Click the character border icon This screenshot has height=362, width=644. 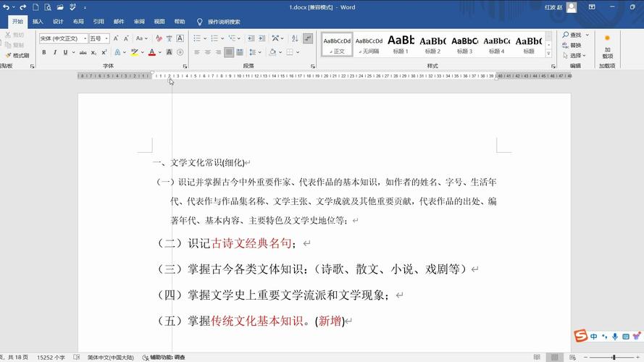point(180,38)
